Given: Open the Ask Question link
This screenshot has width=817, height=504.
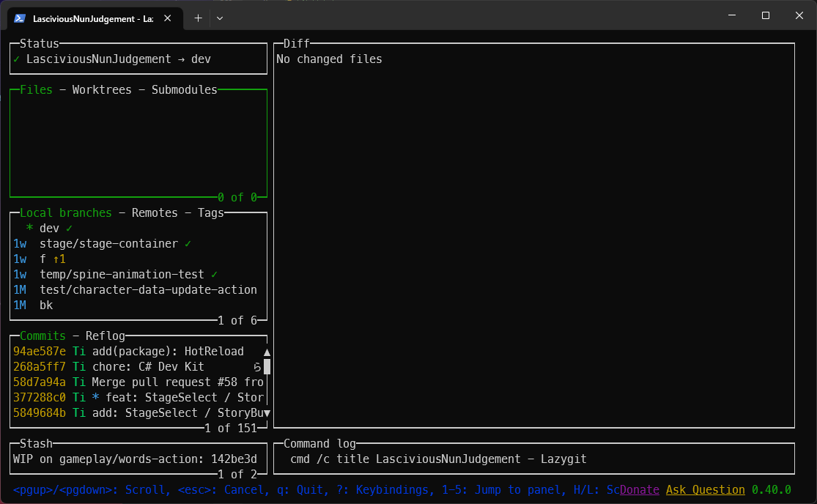Looking at the screenshot, I should tap(706, 490).
